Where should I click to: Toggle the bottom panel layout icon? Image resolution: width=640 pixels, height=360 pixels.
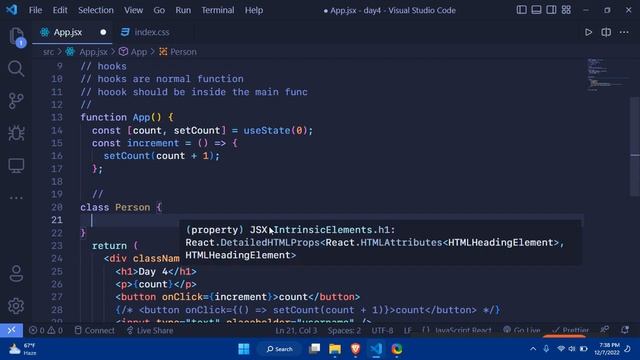[536, 10]
